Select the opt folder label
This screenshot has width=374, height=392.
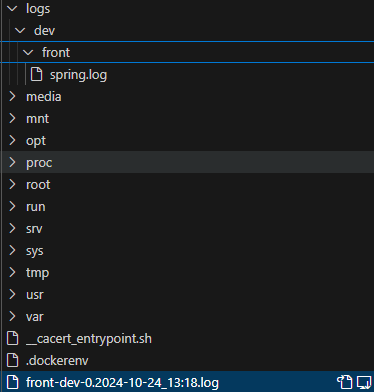pos(36,141)
